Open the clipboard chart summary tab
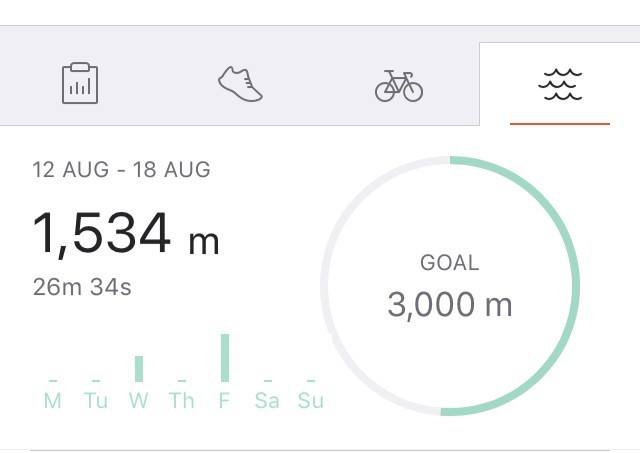Image resolution: width=640 pixels, height=453 pixels. coord(80,83)
